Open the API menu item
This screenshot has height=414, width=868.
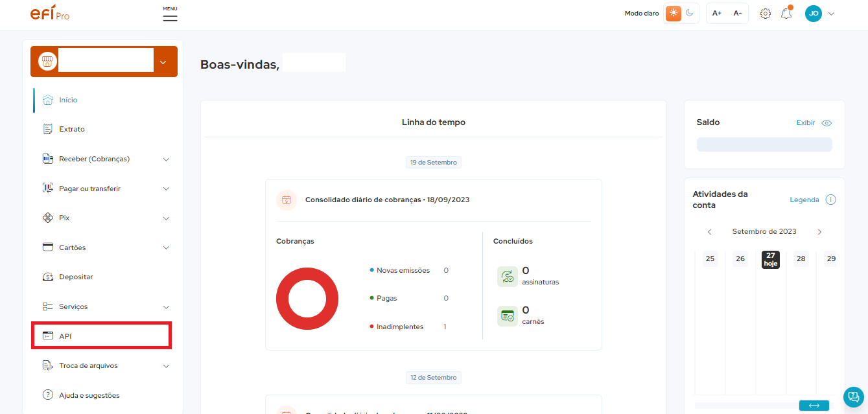coord(102,336)
